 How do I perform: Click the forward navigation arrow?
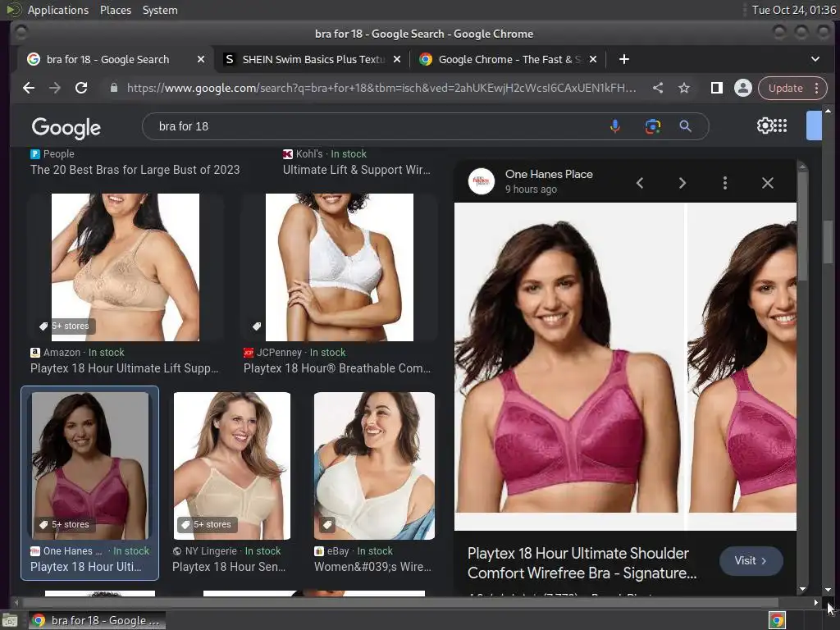(55, 88)
